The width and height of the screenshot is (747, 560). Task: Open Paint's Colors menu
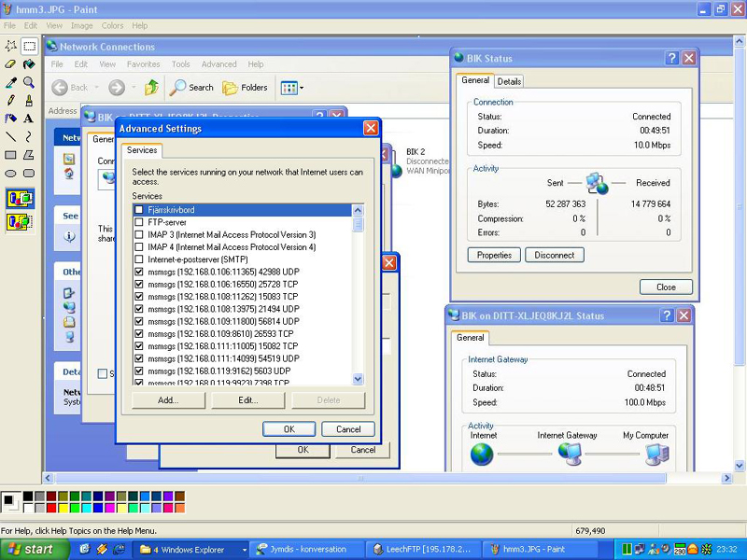click(112, 26)
